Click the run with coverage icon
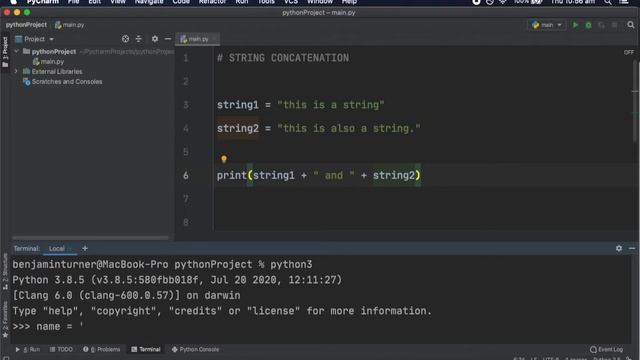640x360 pixels. click(601, 25)
